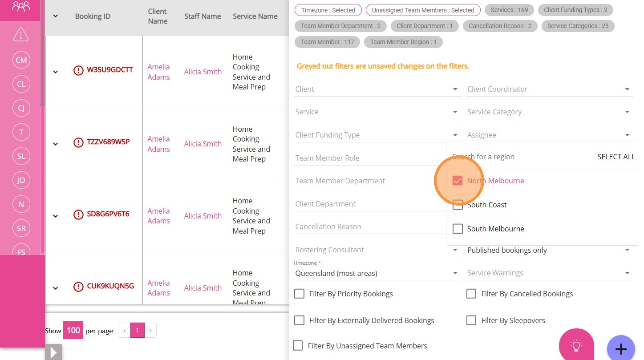
Task: Expand the sidebar with the arrow button
Action: (x=53, y=352)
